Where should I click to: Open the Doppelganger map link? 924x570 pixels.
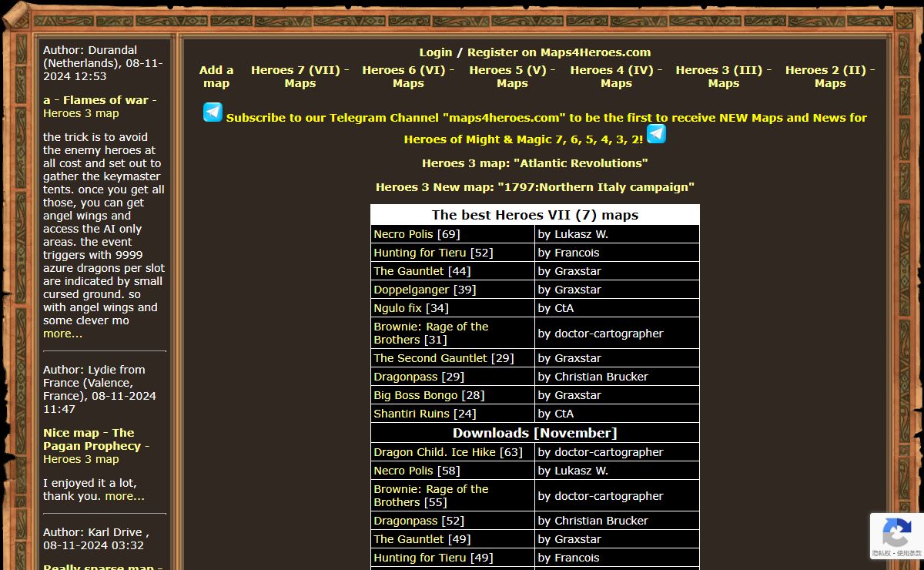pyautogui.click(x=411, y=290)
